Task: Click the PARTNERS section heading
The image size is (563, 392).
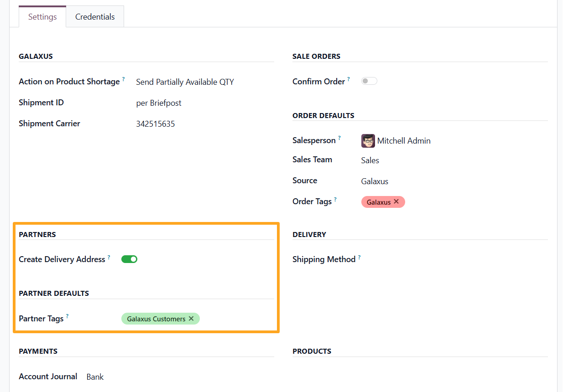Action: pyautogui.click(x=37, y=235)
